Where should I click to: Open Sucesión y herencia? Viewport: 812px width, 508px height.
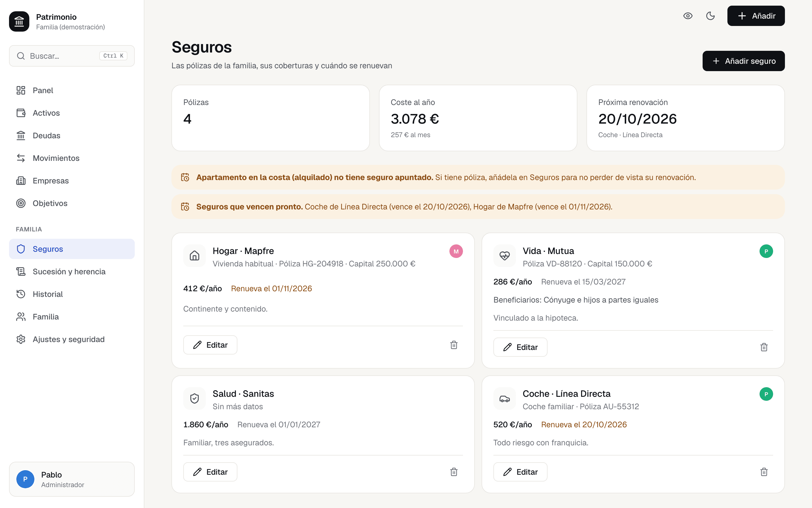[x=72, y=271]
